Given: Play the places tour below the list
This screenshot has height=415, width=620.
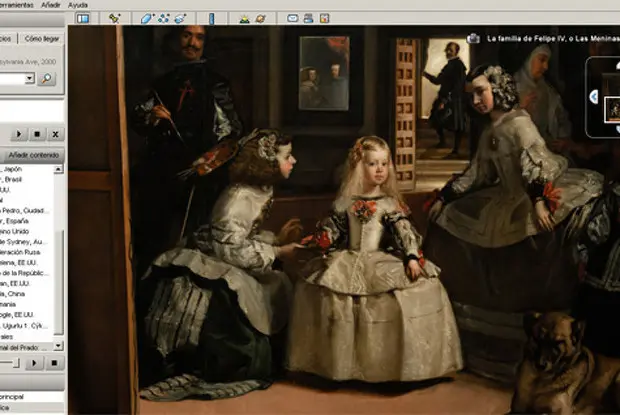Looking at the screenshot, I should coord(34,363).
